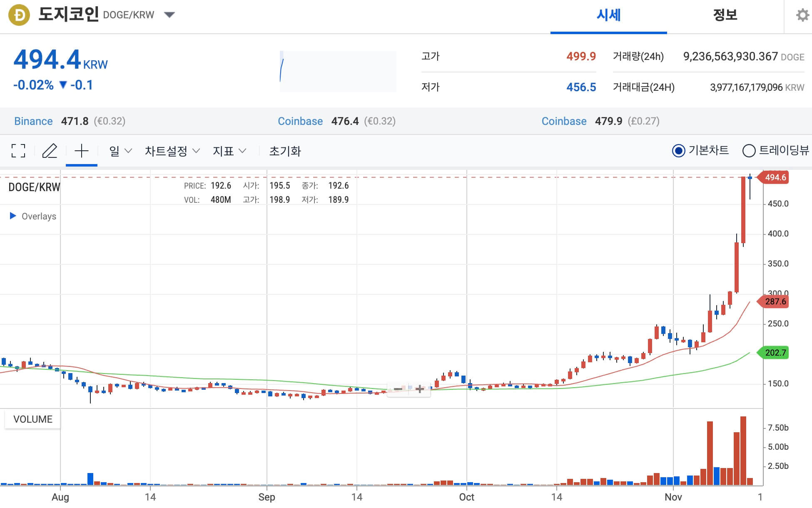The height and width of the screenshot is (508, 812).
Task: Open the Coinbase 476.4 price link
Action: pos(300,121)
